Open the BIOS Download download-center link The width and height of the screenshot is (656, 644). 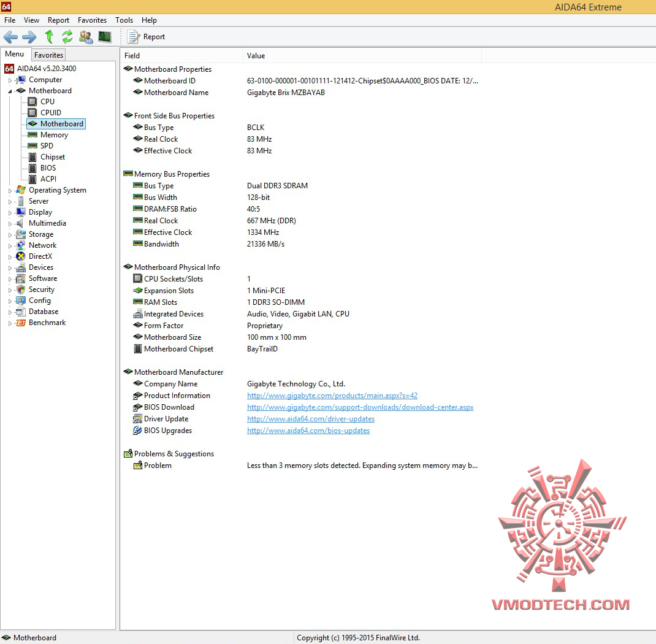coord(360,407)
